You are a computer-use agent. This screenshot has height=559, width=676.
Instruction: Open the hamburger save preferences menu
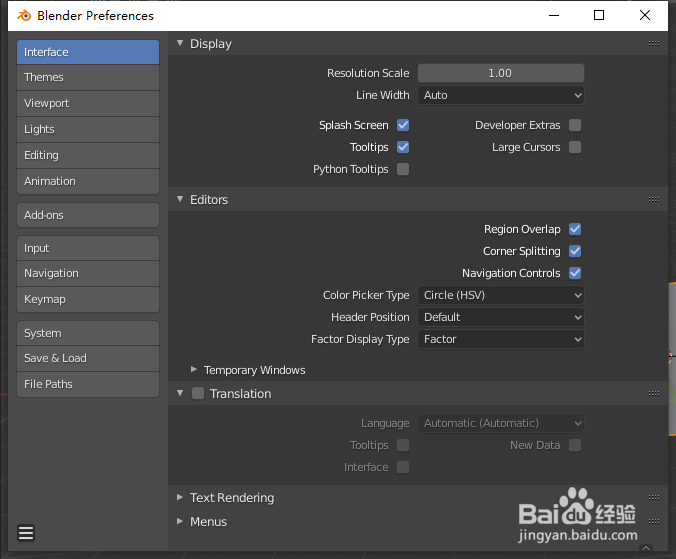tap(26, 533)
